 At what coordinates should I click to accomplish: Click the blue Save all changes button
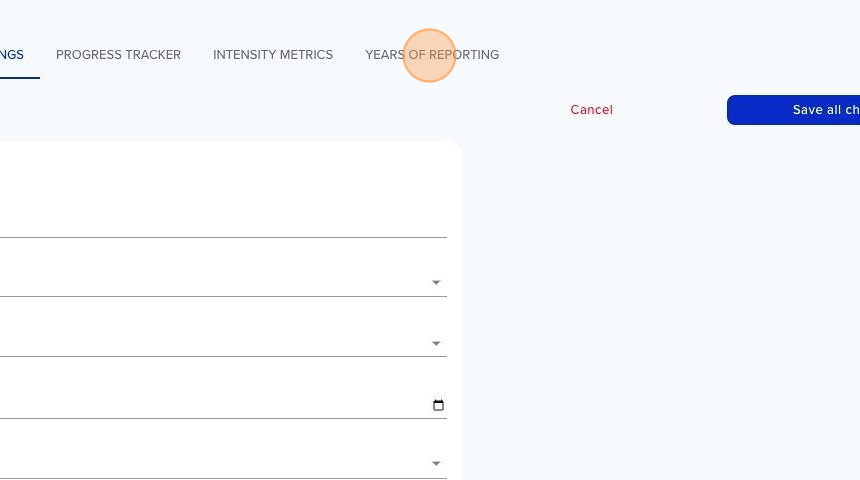793,110
